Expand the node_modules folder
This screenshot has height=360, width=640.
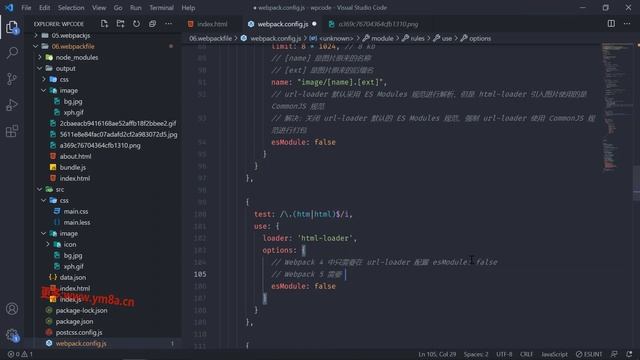76,58
